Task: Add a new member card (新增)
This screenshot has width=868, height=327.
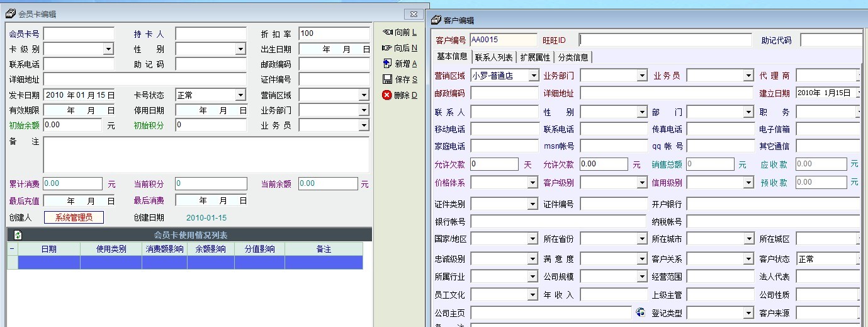Action: coord(400,64)
